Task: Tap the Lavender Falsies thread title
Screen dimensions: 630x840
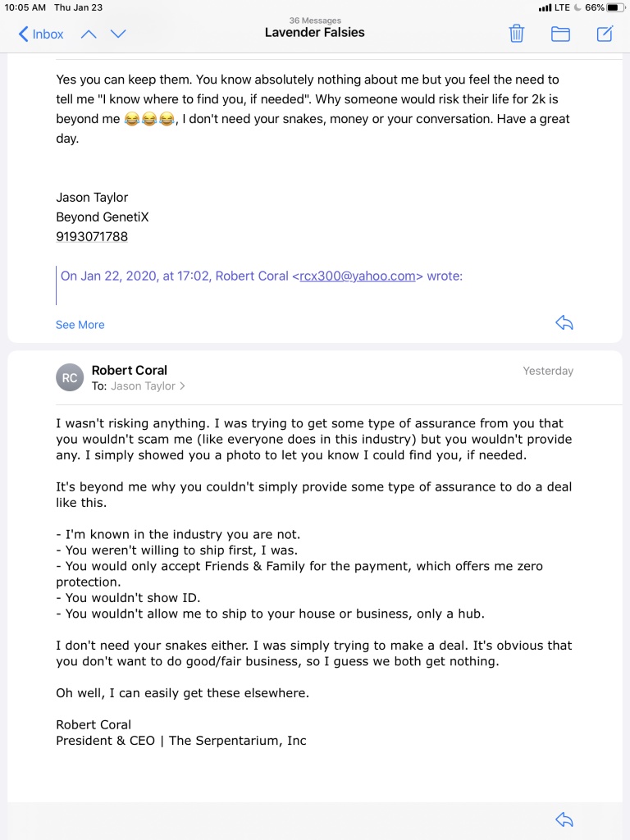Action: click(314, 33)
